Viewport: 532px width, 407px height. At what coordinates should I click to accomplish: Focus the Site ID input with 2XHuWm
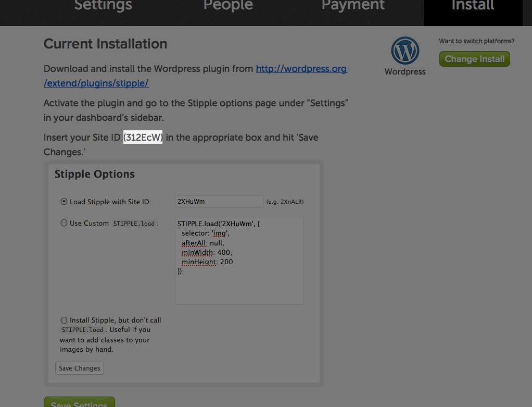pos(219,202)
